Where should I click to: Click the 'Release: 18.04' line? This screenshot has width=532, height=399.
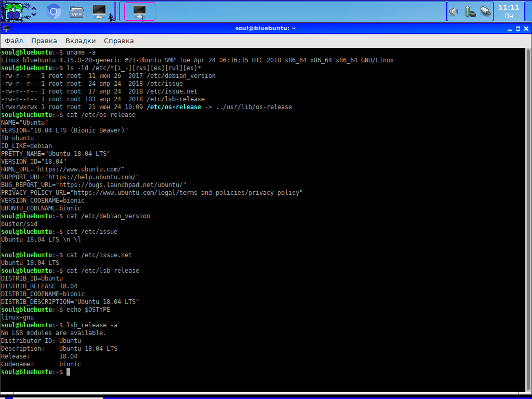[39, 356]
